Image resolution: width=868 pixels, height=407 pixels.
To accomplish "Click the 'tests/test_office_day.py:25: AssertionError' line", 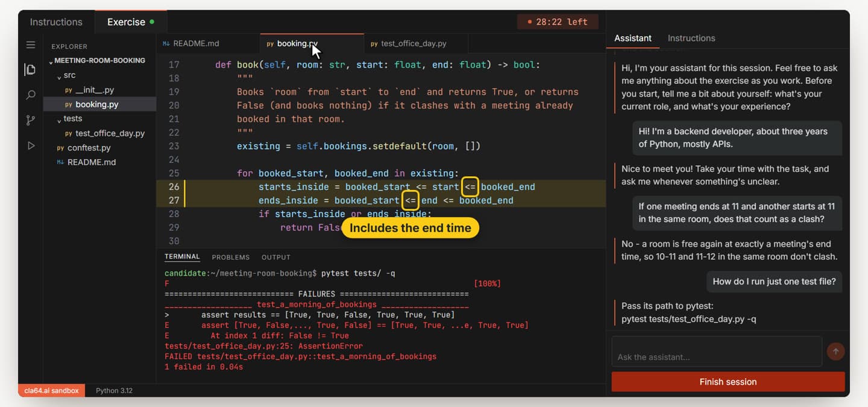I will click(263, 346).
